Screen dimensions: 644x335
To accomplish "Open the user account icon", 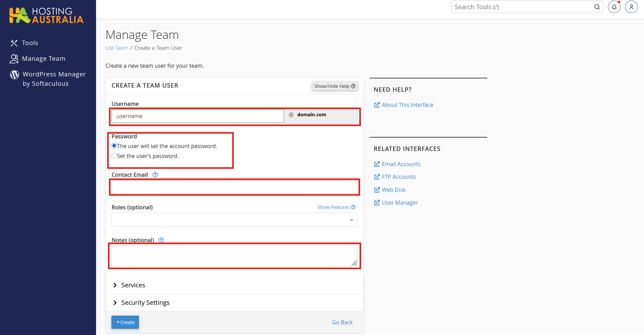I will click(x=631, y=7).
